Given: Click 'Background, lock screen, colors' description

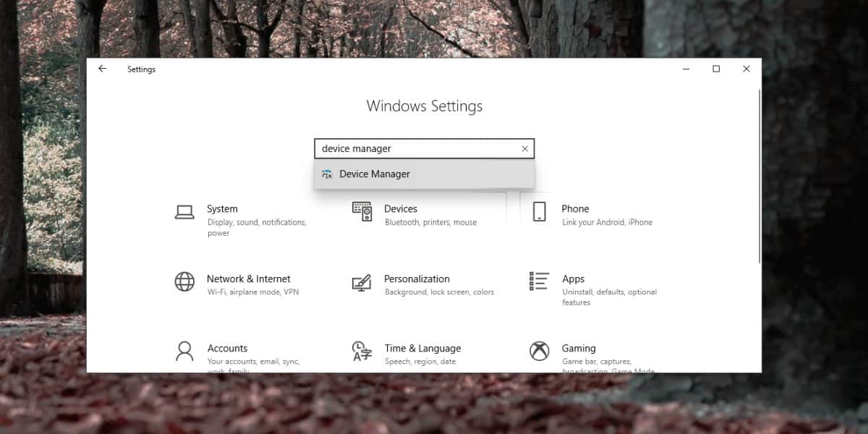Looking at the screenshot, I should coord(439,292).
